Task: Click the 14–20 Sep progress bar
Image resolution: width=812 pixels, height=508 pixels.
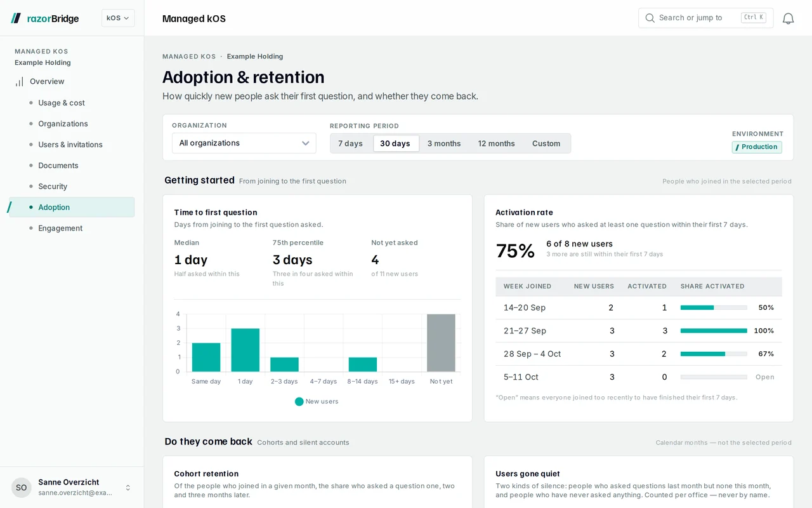Action: click(x=714, y=307)
